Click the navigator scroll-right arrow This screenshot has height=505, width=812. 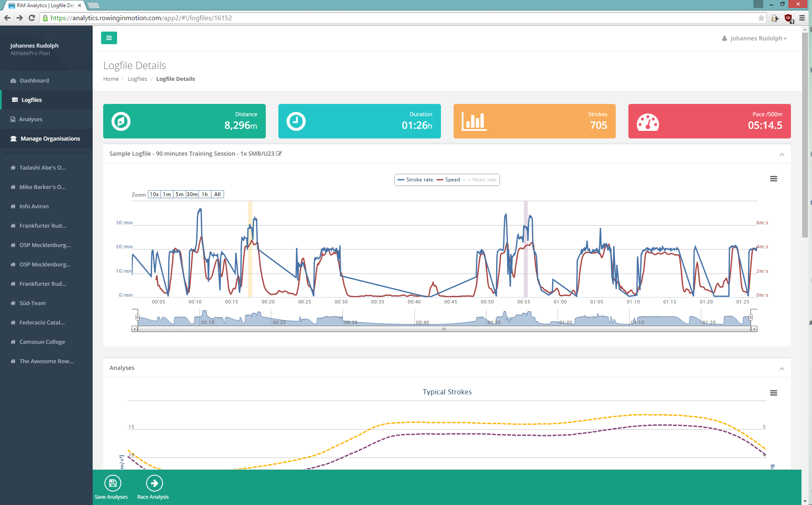click(754, 329)
